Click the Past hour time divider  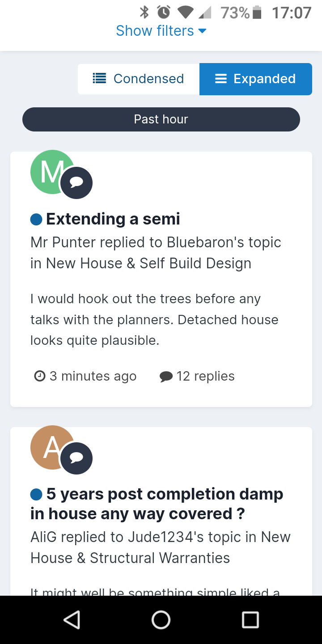tap(161, 119)
